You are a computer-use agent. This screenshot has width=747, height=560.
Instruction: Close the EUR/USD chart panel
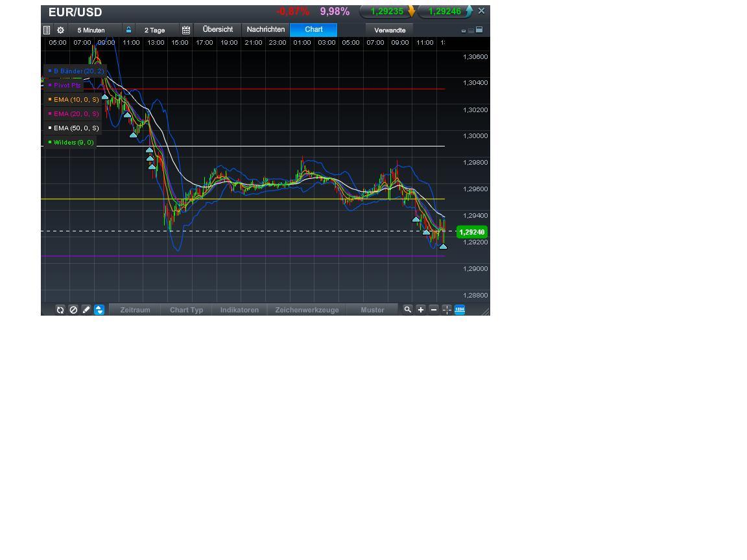coord(482,10)
